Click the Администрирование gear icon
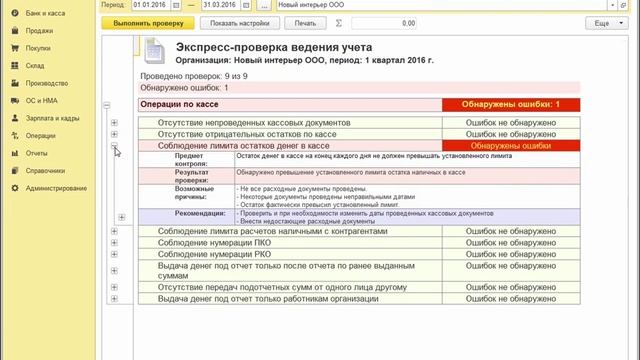This screenshot has height=360, width=640. click(x=15, y=188)
